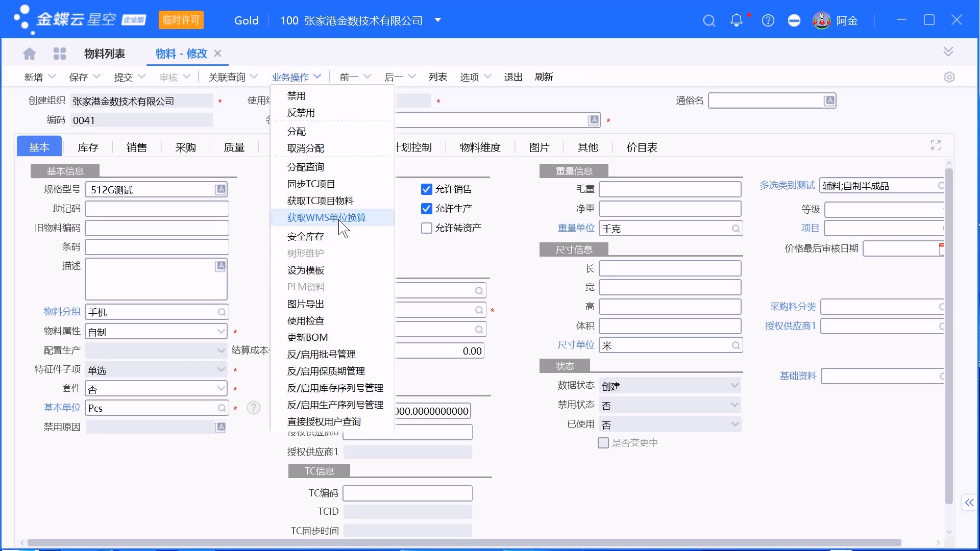The height and width of the screenshot is (551, 980).
Task: Click the help icon beside 基本单位
Action: pyautogui.click(x=254, y=408)
